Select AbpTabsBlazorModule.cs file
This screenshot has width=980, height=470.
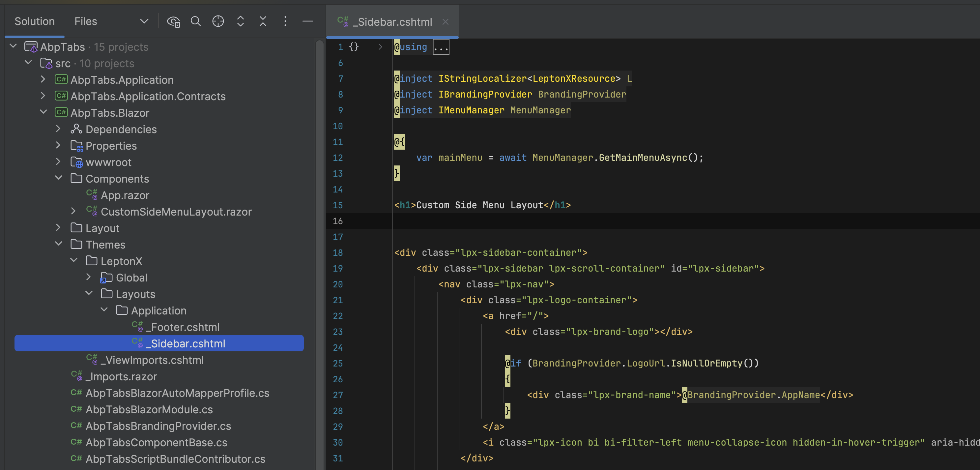(x=149, y=409)
